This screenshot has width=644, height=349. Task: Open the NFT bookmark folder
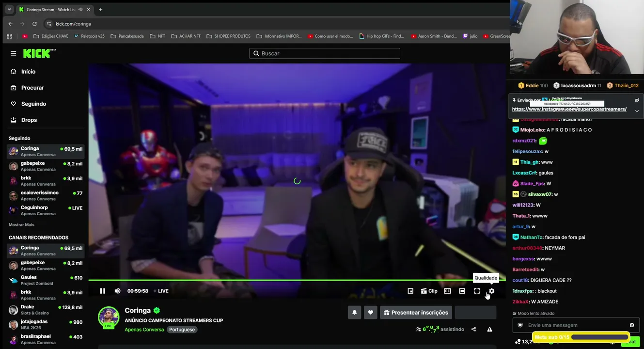pos(157,36)
